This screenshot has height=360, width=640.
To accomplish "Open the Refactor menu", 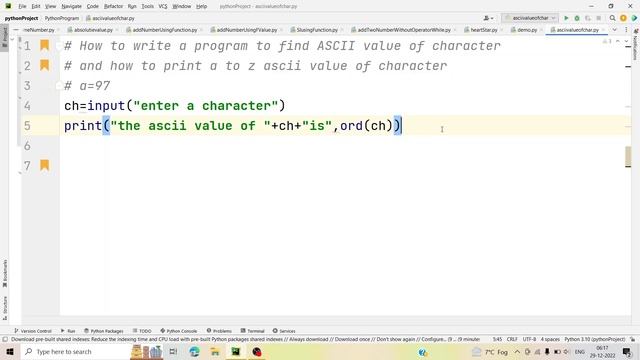I will pos(113,6).
